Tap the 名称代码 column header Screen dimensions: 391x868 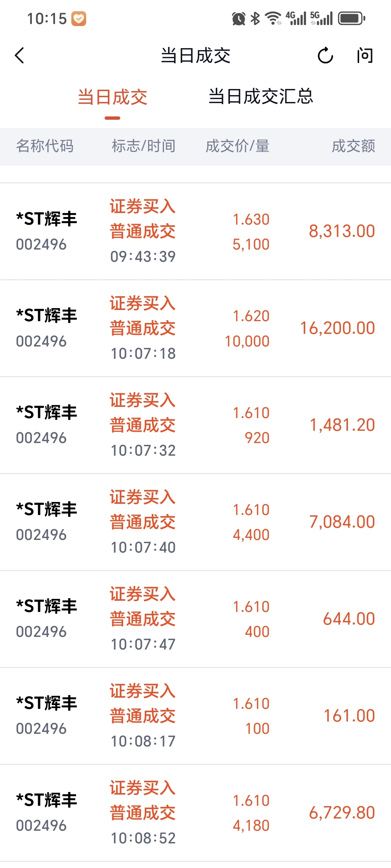pos(45,146)
